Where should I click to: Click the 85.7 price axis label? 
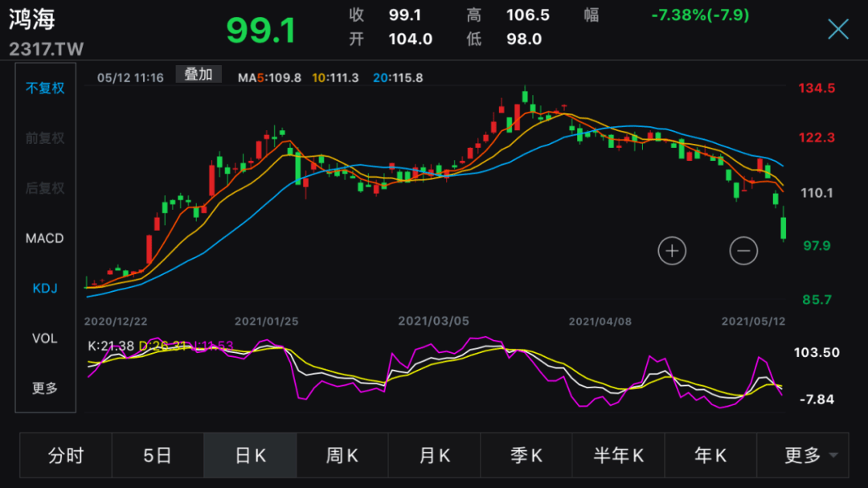(x=817, y=300)
